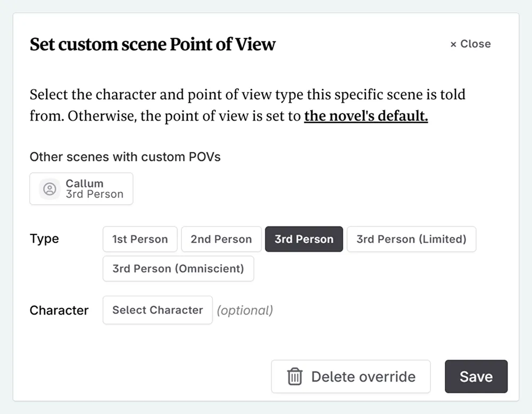Screen dimensions: 532x414
Task: Select the 1st Person point of view type
Action: click(x=139, y=239)
